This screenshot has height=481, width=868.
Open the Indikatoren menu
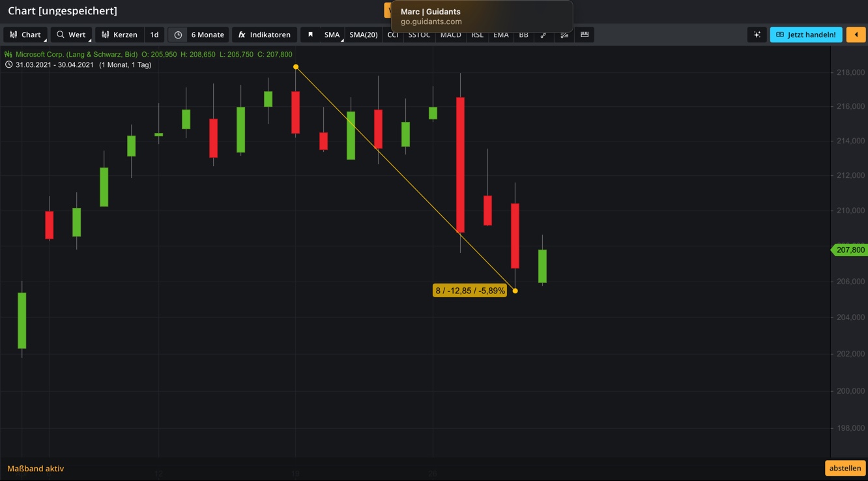click(x=265, y=35)
